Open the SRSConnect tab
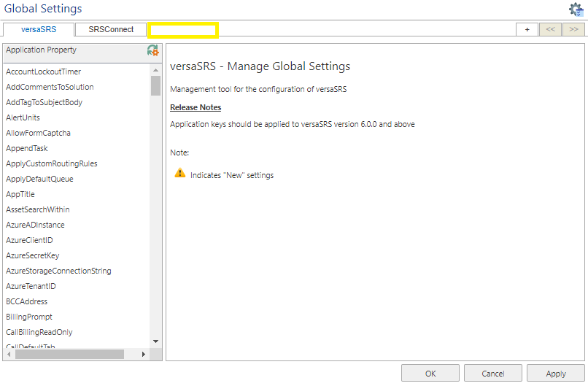 coord(111,29)
